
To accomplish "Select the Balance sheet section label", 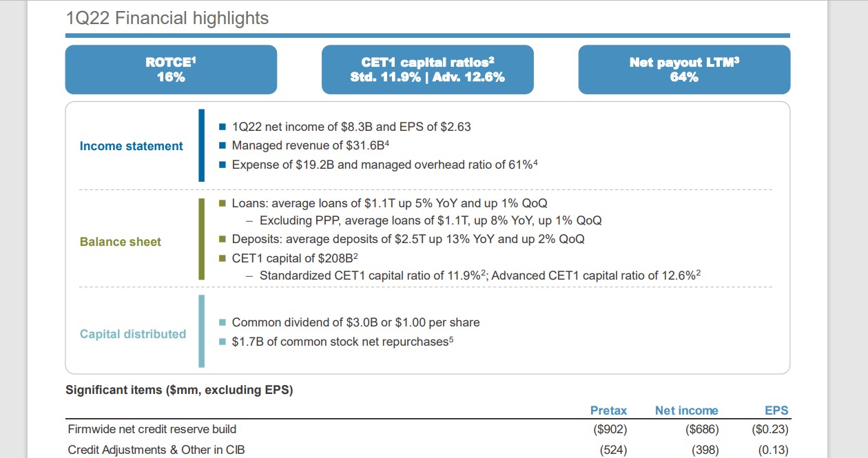I will coord(121,242).
